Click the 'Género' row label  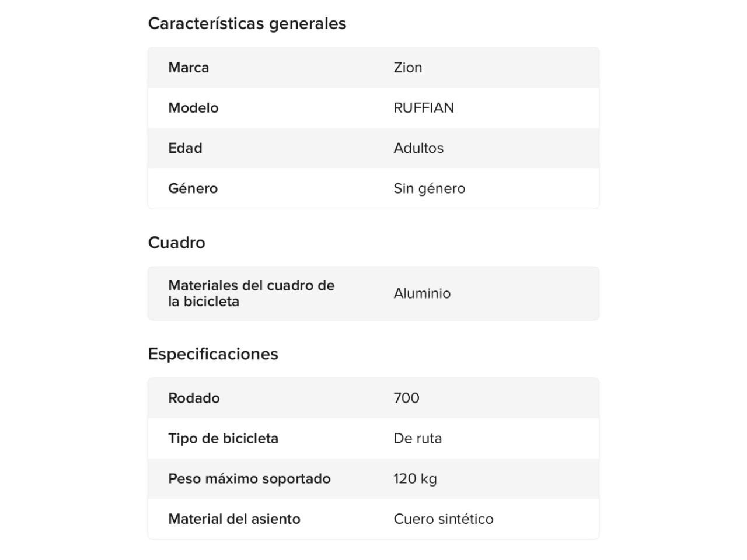click(x=193, y=188)
